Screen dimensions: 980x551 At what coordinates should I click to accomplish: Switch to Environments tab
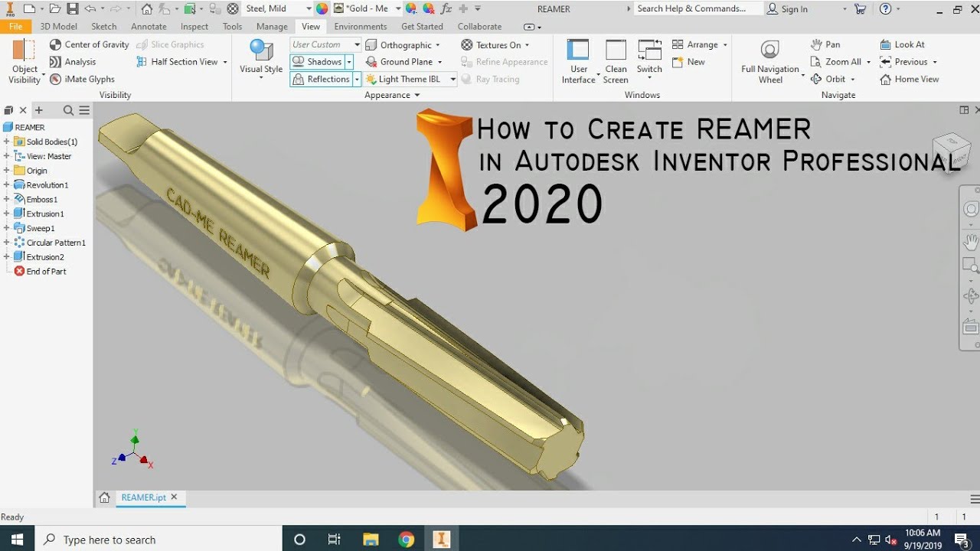(x=361, y=26)
